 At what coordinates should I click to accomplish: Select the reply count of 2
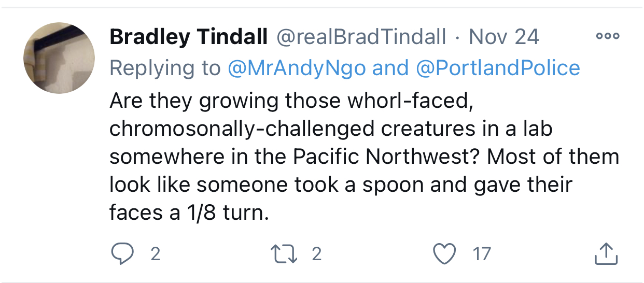tap(155, 254)
